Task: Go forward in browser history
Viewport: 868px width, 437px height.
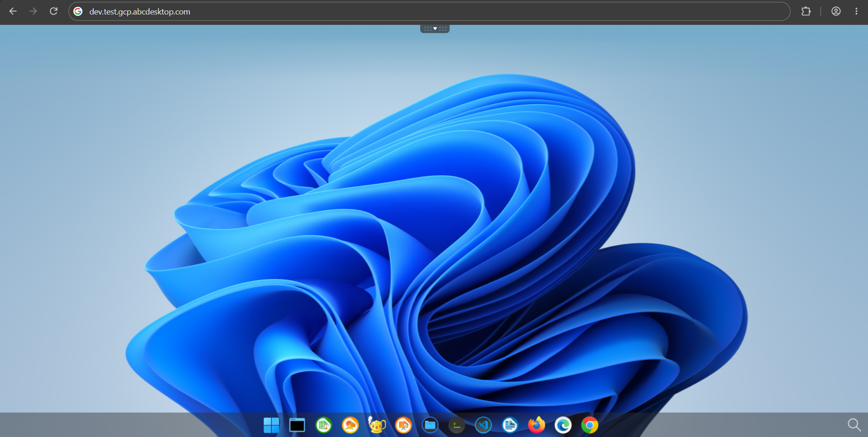Action: [x=33, y=11]
